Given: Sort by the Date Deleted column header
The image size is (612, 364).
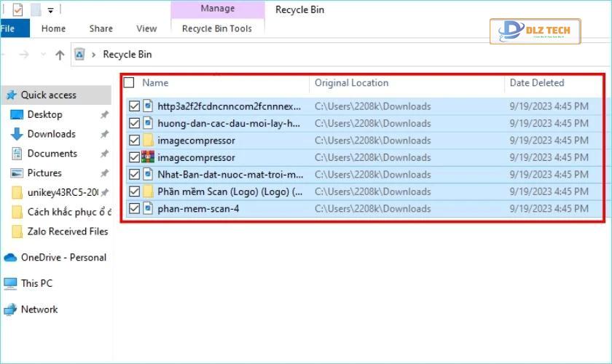Looking at the screenshot, I should click(x=537, y=83).
